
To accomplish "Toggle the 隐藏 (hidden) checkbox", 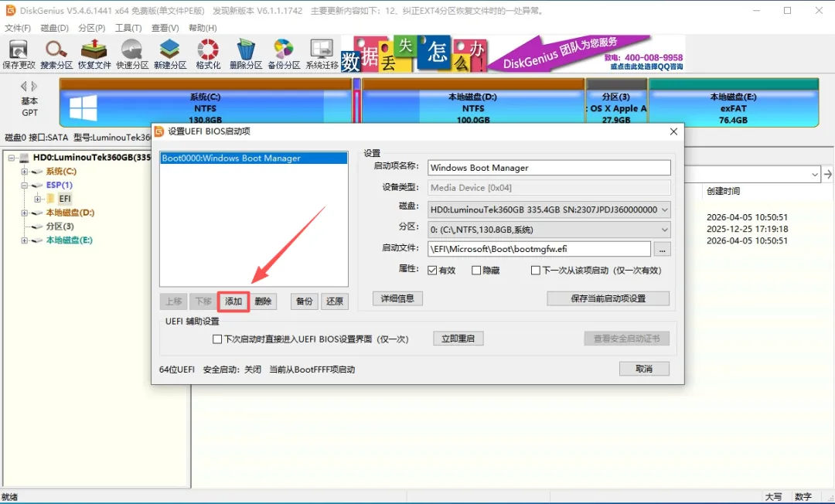I will 476,271.
